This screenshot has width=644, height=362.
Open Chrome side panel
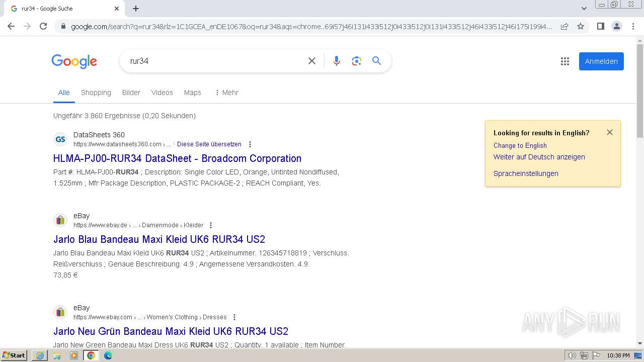coord(600,26)
